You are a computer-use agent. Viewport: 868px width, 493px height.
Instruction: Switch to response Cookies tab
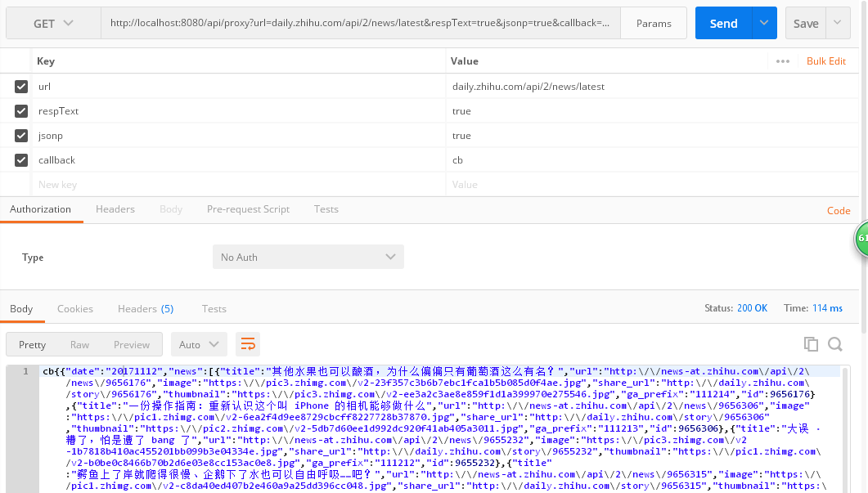75,309
